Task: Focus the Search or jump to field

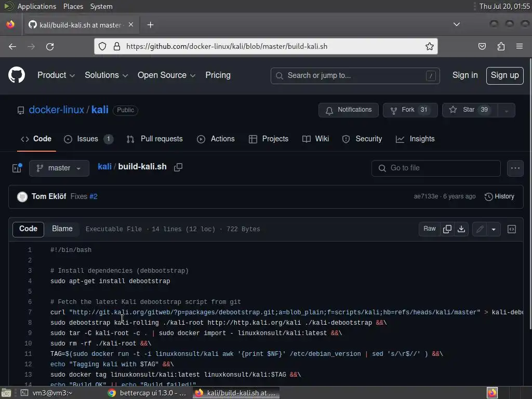Action: pos(355,75)
